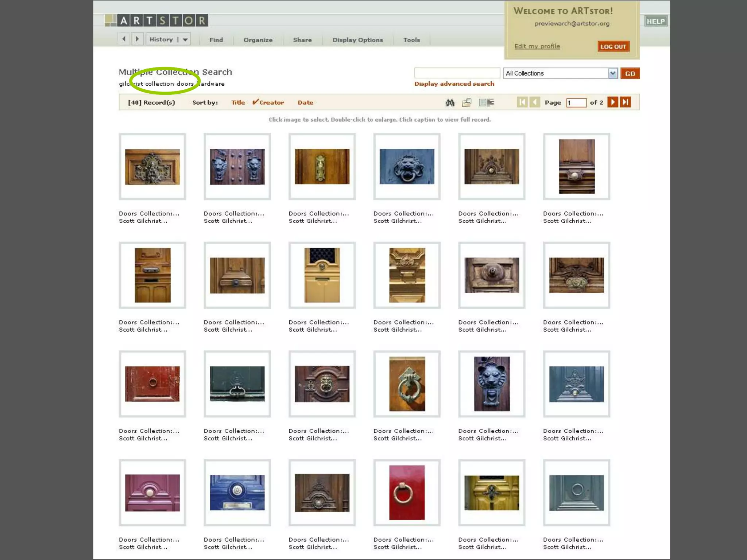Open the Display Options menu
Screen dimensions: 747x560
tap(357, 40)
